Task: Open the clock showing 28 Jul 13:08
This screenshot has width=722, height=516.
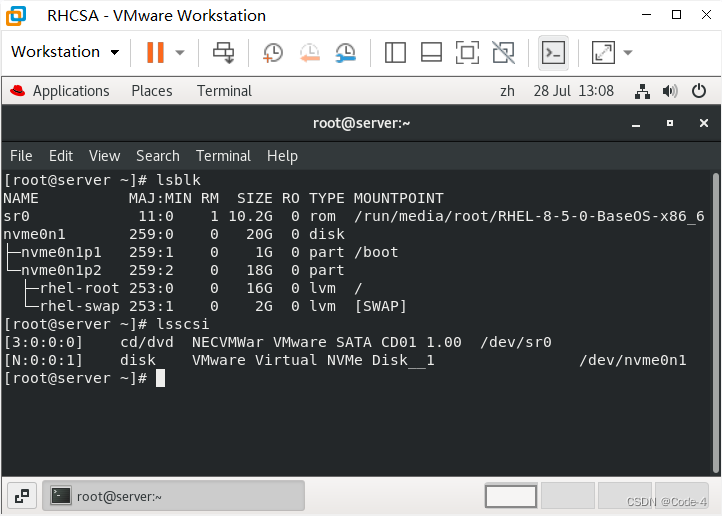Action: coord(573,91)
